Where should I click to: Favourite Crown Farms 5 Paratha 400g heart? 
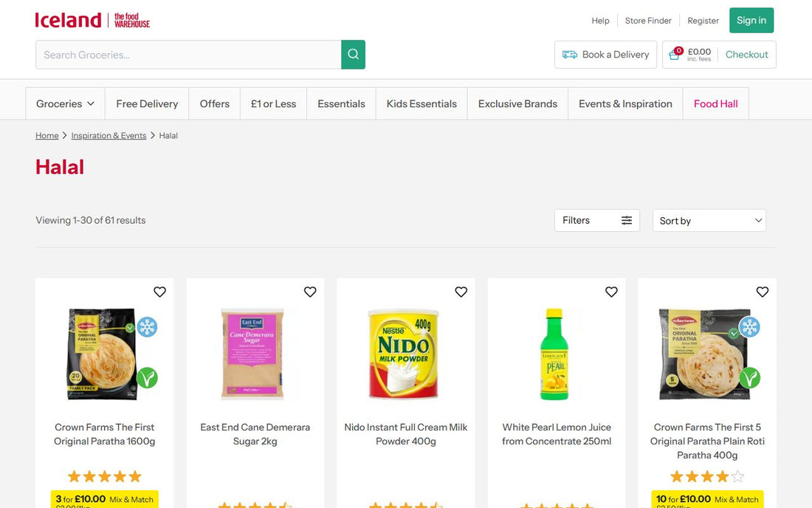(x=763, y=292)
